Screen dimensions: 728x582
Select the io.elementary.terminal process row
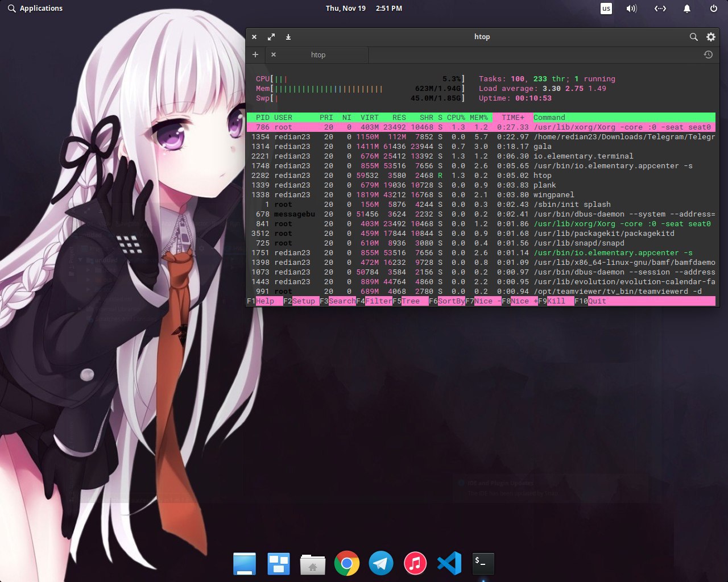pos(481,156)
